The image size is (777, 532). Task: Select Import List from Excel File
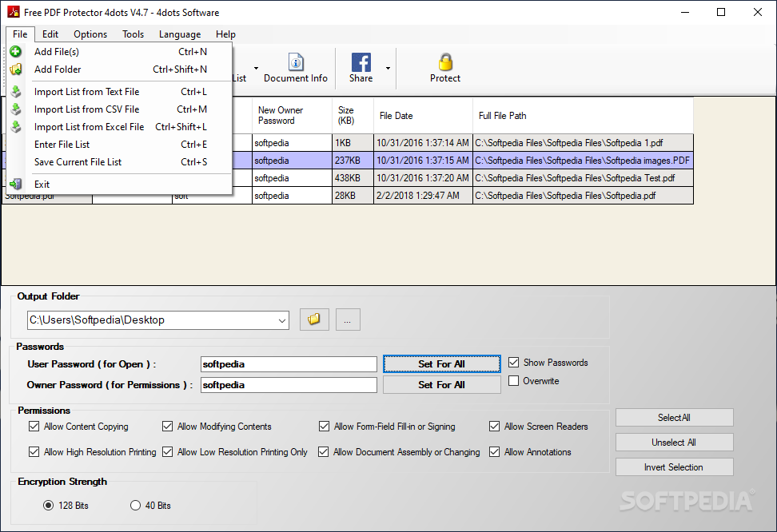pos(119,127)
